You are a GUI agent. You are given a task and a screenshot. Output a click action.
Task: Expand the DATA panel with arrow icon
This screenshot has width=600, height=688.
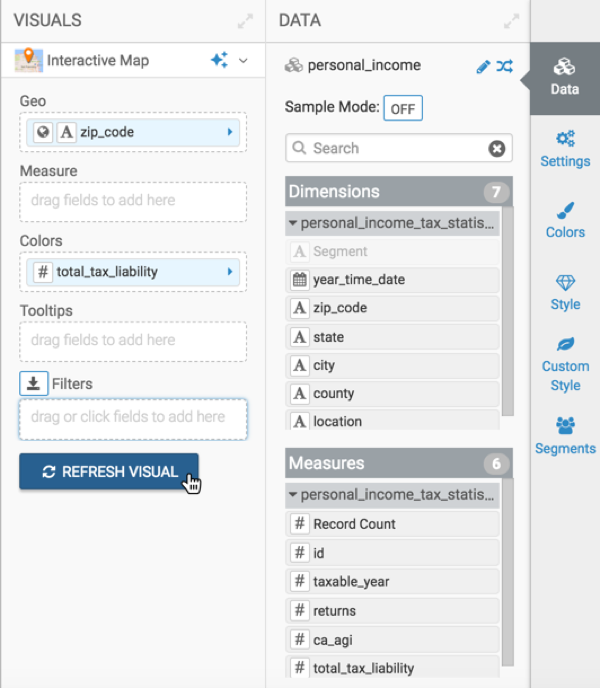[512, 20]
